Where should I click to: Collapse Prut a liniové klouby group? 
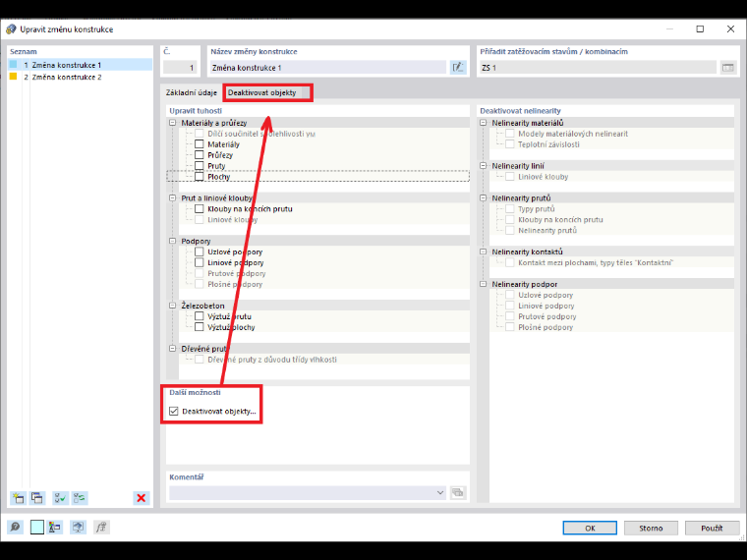(x=172, y=197)
